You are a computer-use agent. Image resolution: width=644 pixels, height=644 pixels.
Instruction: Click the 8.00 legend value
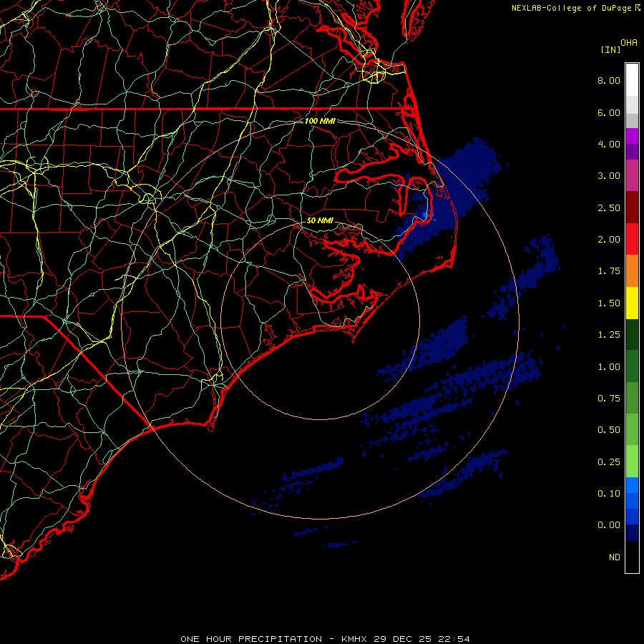(x=609, y=80)
